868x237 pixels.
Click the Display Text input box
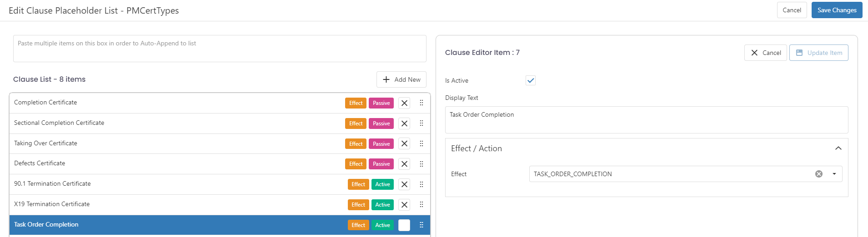click(647, 120)
